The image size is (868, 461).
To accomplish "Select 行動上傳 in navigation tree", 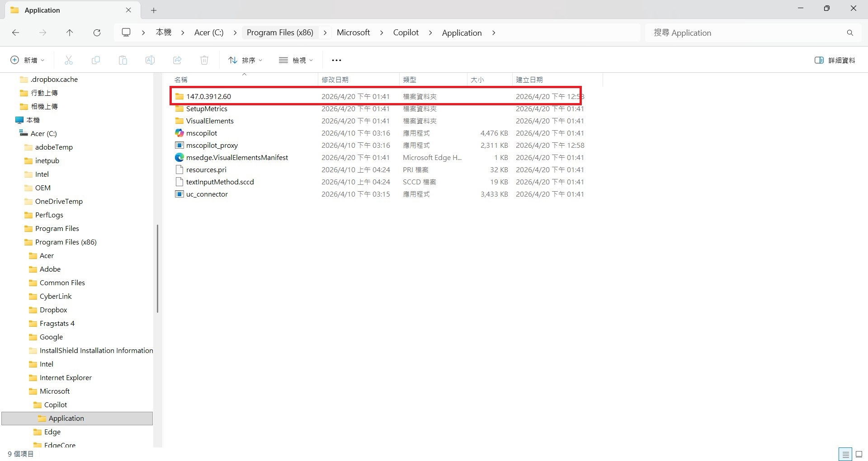I will pos(39,93).
